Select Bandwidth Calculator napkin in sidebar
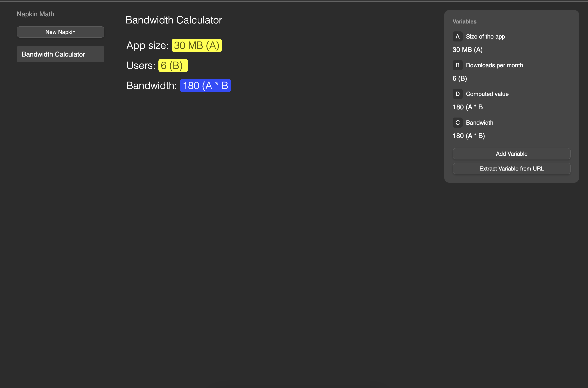The image size is (588, 388). coord(60,54)
